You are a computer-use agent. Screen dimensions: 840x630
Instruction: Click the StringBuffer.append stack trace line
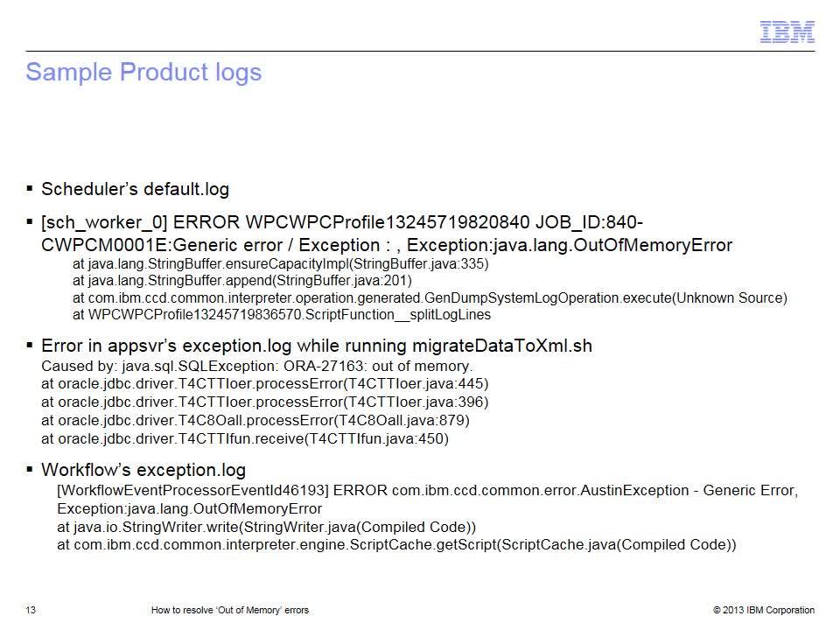click(242, 281)
